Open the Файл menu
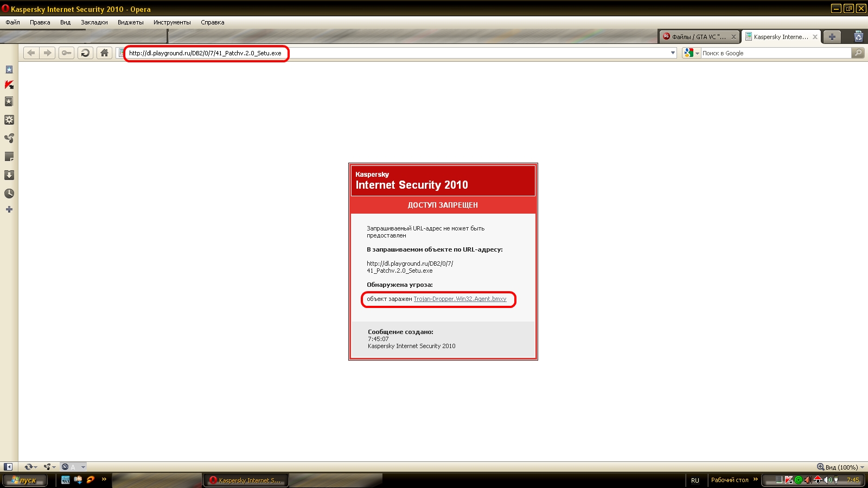868x488 pixels. pos(12,22)
